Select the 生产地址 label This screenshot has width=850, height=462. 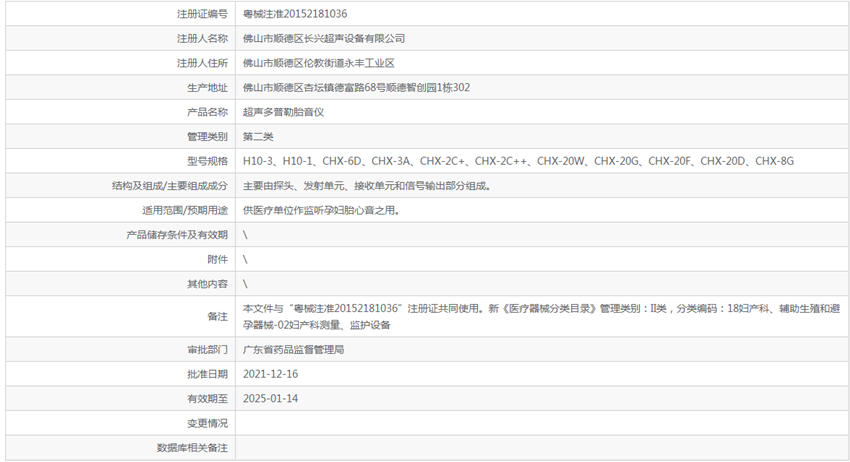click(x=207, y=88)
